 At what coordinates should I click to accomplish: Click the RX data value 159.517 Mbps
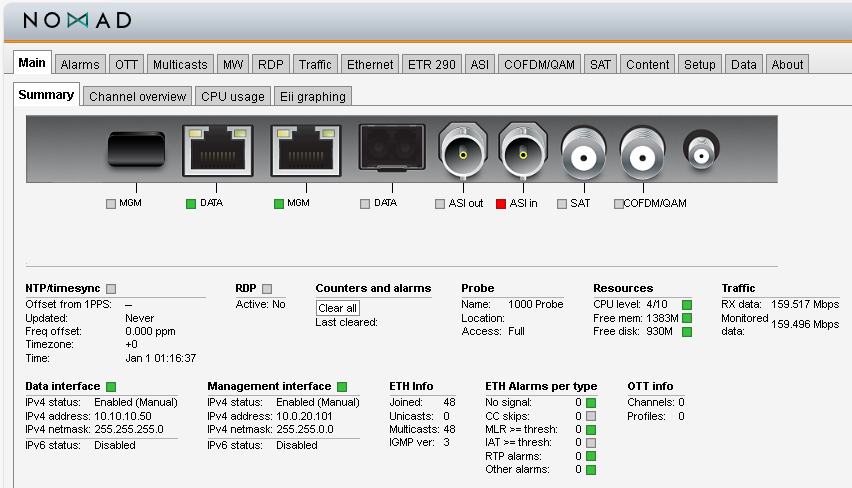pos(805,304)
